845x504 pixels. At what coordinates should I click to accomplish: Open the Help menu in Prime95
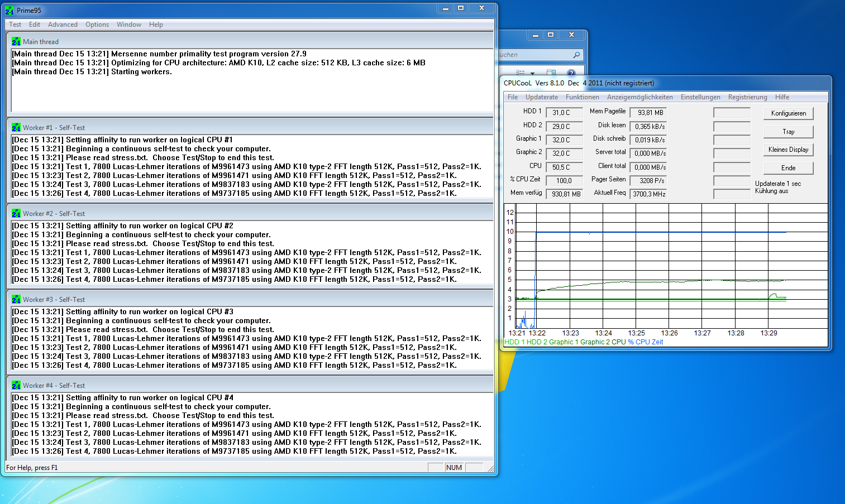coord(156,25)
